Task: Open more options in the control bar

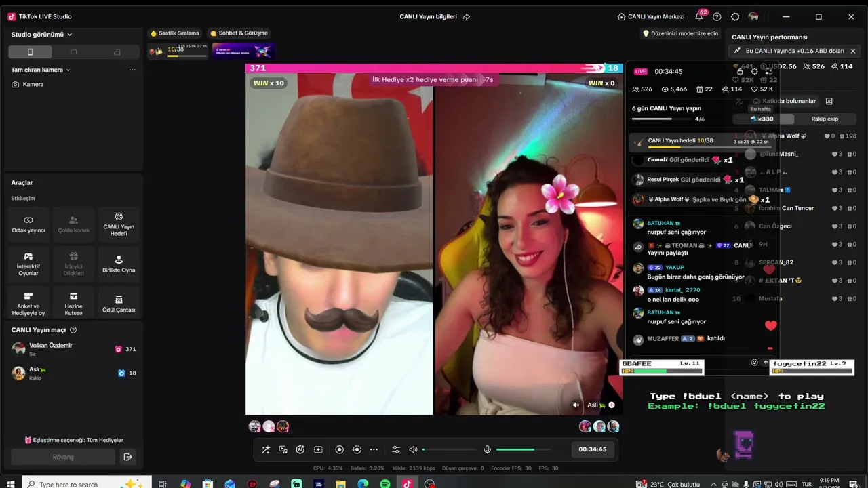Action: (x=374, y=449)
